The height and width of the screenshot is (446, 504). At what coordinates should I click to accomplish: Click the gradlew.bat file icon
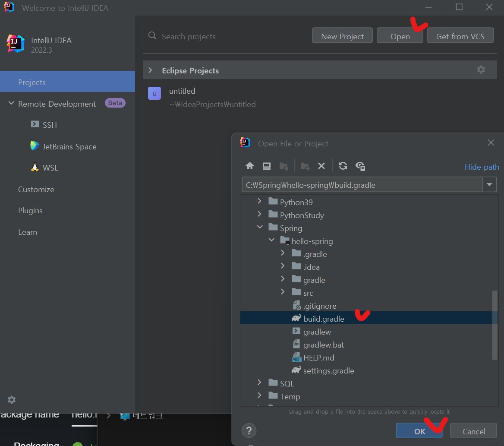click(x=296, y=344)
